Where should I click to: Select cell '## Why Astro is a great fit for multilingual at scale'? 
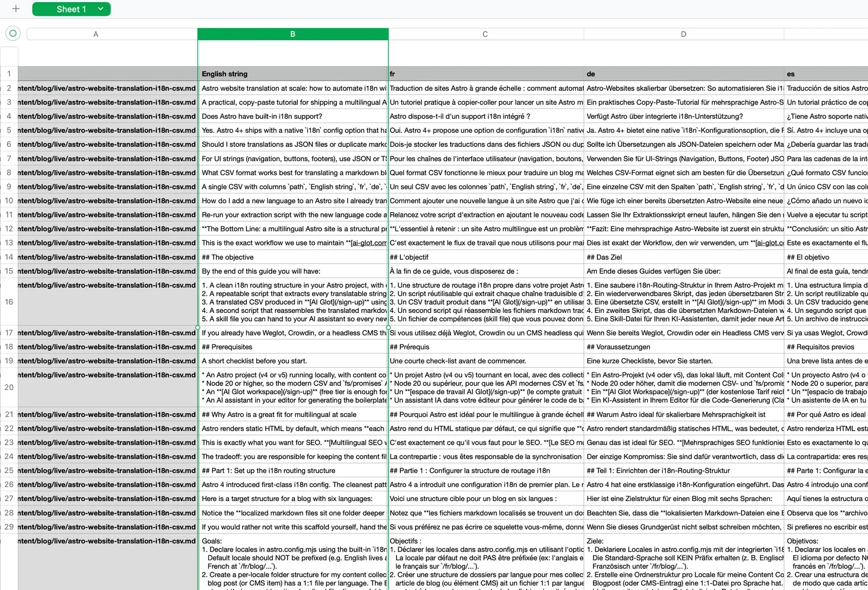pyautogui.click(x=293, y=414)
